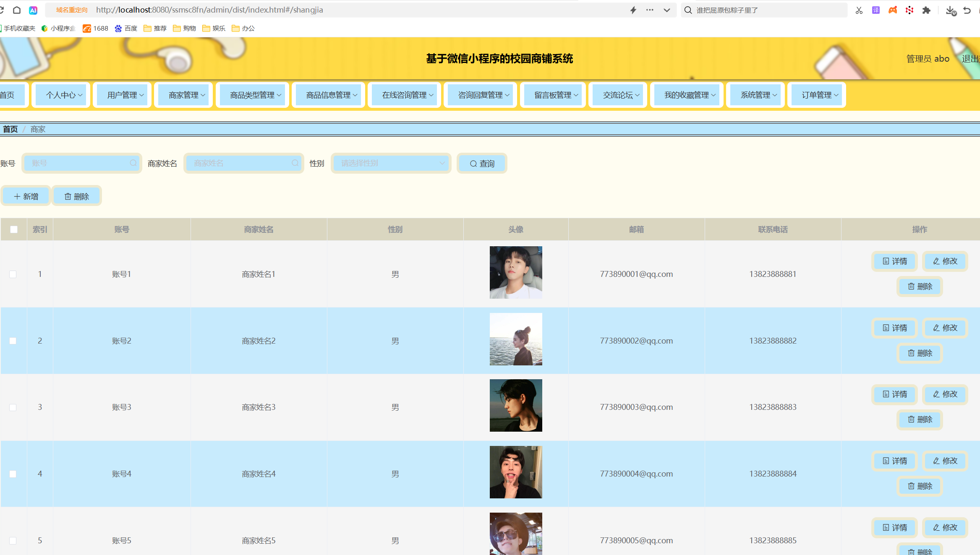Screen dimensions: 980x555
Task: Click the 新增 add button
Action: [26, 196]
